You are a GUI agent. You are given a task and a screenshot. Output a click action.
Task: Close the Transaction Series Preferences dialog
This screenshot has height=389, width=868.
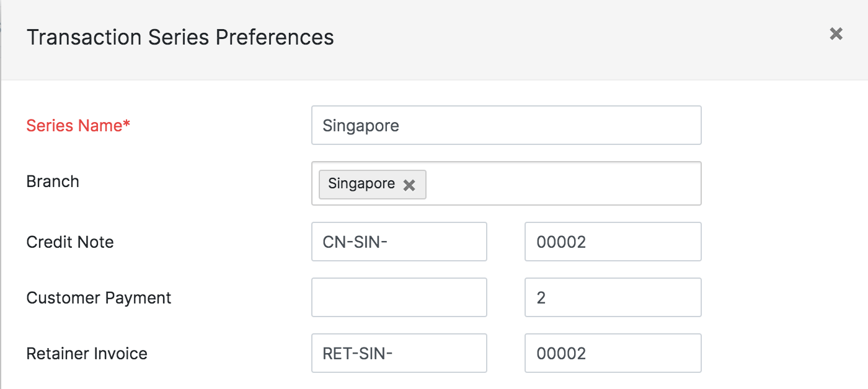836,34
